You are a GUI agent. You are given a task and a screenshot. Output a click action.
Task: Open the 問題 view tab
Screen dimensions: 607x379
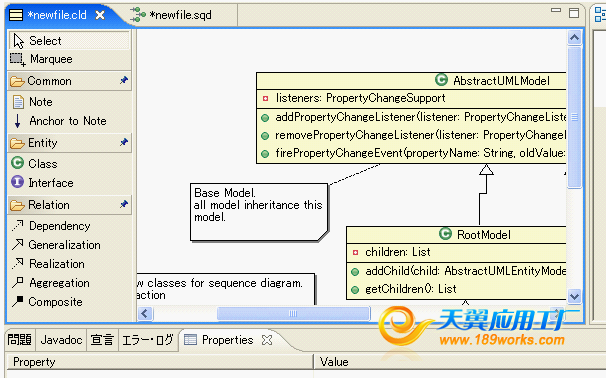click(19, 340)
